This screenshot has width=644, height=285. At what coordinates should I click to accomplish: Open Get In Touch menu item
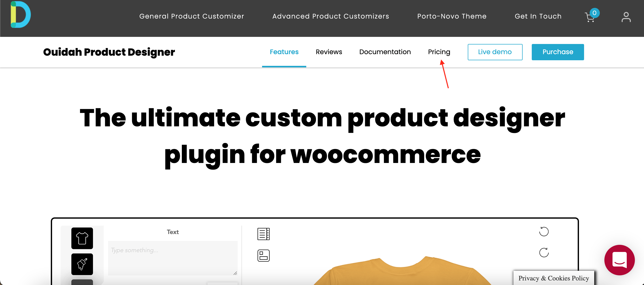coord(538,16)
